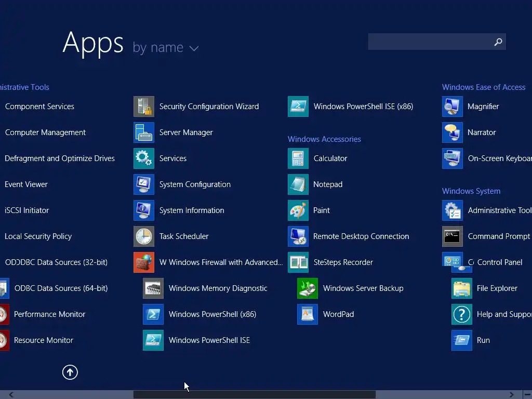Screen dimensions: 532x399
Task: Launch Task Scheduler clock icon
Action: pyautogui.click(x=144, y=236)
